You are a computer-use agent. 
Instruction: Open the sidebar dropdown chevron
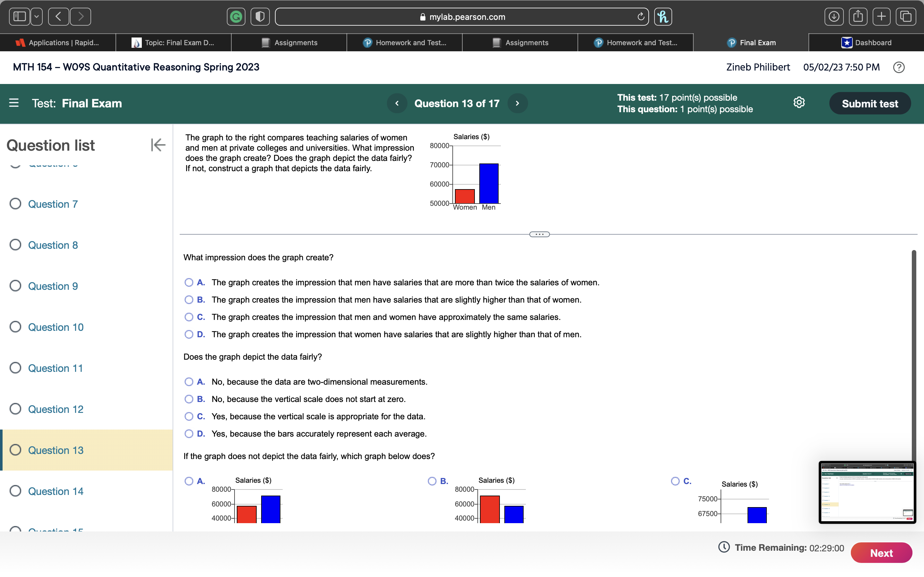(x=36, y=16)
